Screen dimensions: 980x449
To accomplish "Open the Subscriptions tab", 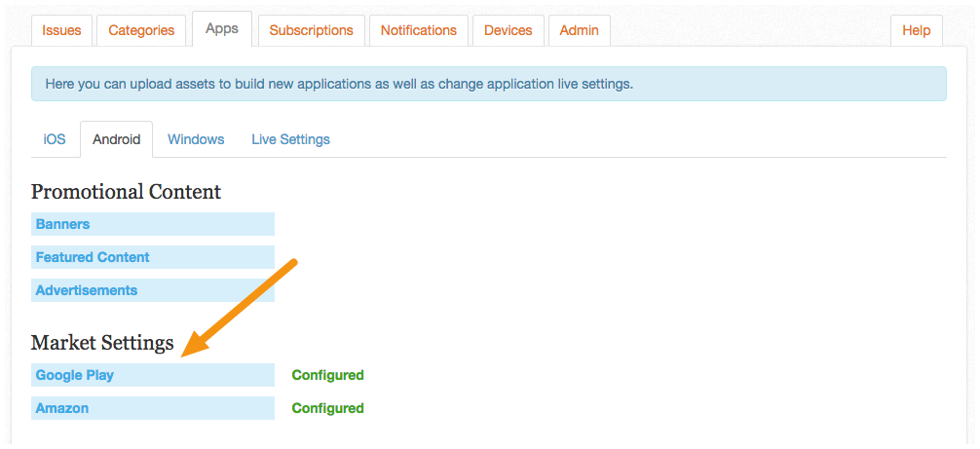I will [x=312, y=30].
